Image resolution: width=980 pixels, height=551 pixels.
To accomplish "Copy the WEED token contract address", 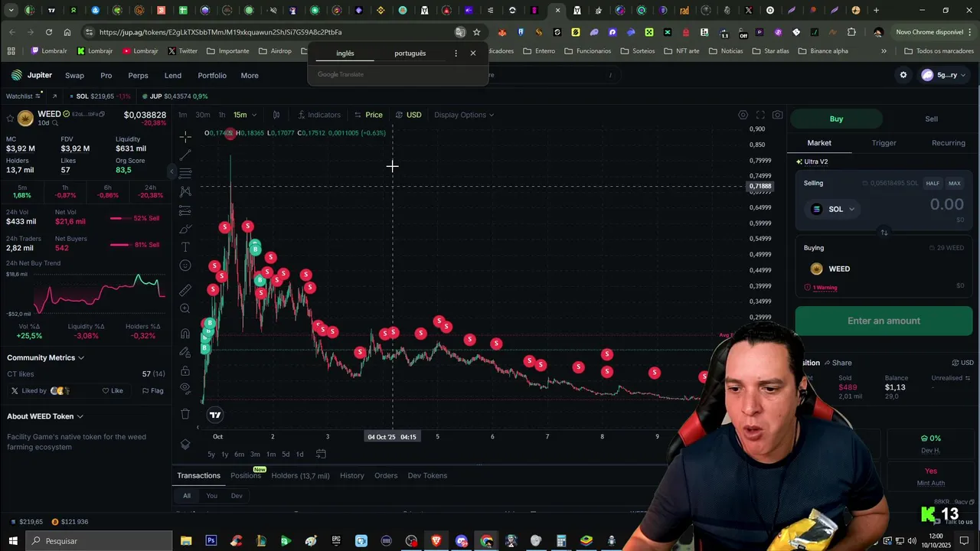I will [103, 114].
